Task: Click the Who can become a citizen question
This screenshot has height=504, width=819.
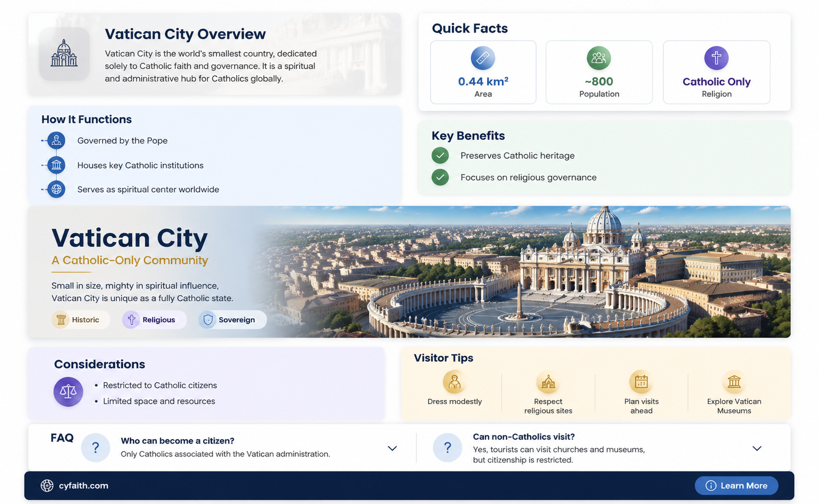Action: [178, 440]
